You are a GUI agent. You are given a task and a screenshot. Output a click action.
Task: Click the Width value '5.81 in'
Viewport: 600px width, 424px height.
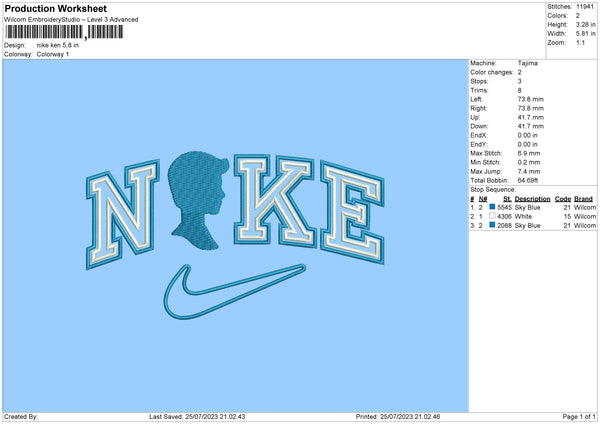[x=585, y=34]
